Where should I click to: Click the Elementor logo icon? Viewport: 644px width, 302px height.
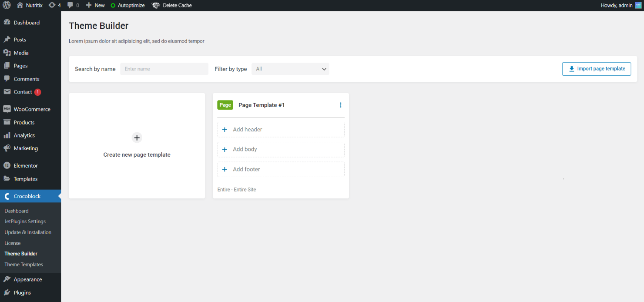tap(7, 166)
